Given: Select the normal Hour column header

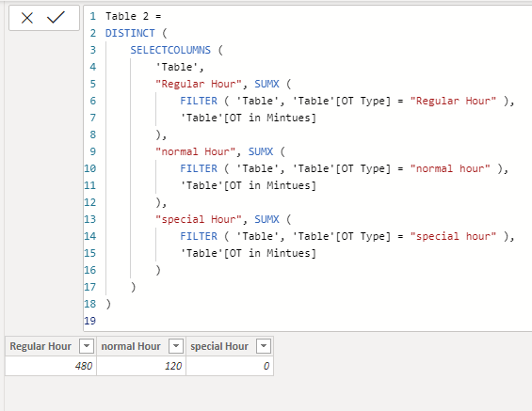Looking at the screenshot, I should point(141,346).
